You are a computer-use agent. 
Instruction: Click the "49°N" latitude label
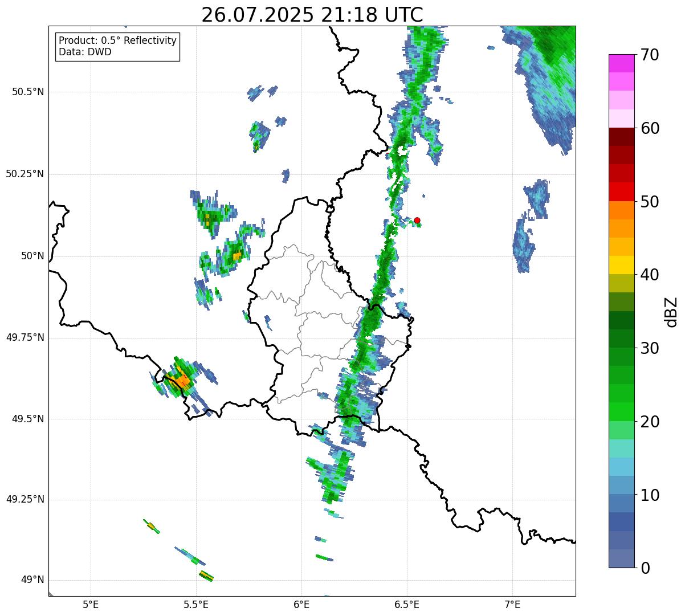click(x=32, y=580)
